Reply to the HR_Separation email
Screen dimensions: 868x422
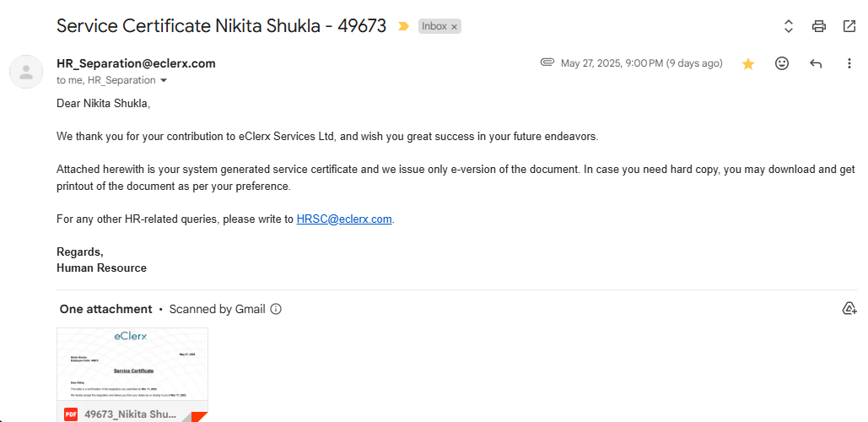pos(816,63)
